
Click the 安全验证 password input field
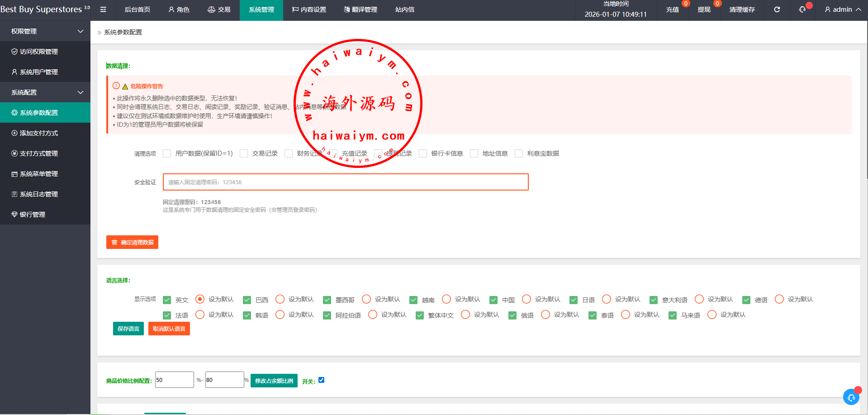346,182
